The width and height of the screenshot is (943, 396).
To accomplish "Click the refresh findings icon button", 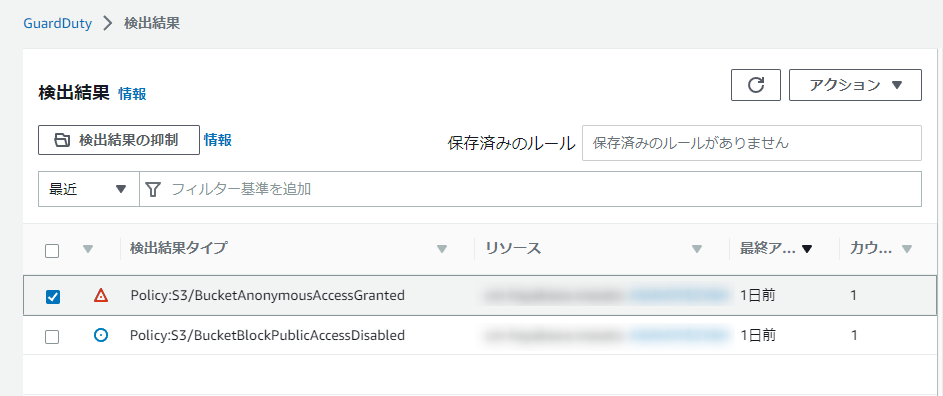I will point(756,85).
